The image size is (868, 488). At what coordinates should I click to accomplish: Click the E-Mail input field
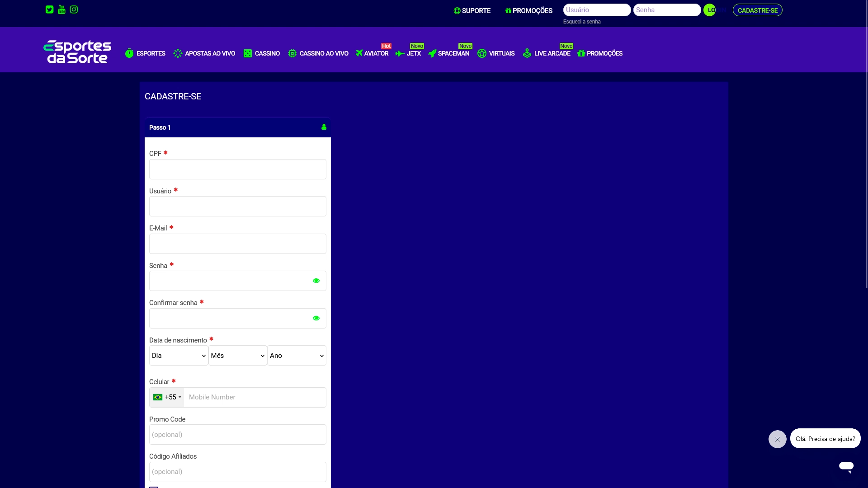(x=238, y=244)
